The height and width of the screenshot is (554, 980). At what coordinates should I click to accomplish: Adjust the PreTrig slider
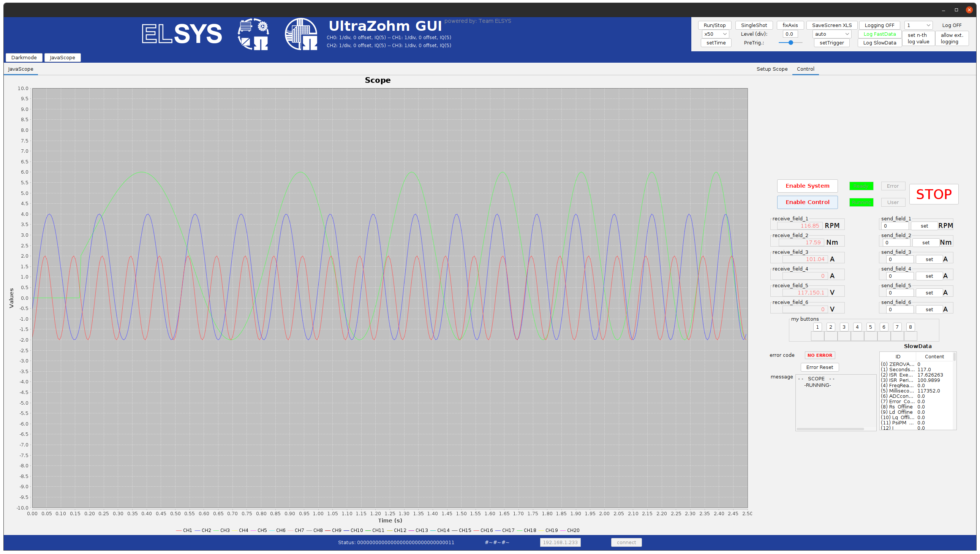790,43
